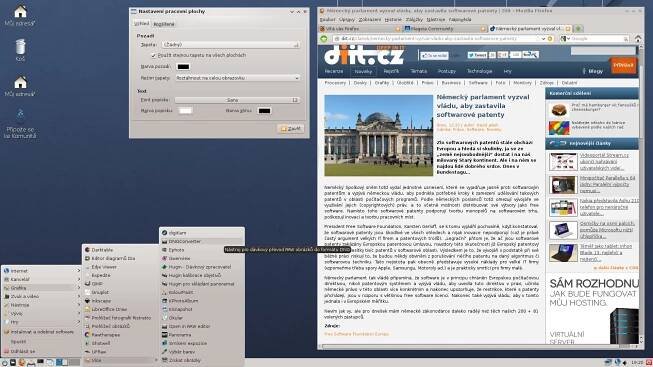Open the wallpaper mode dropdown
This screenshot has width=653, height=367.
pos(237,78)
